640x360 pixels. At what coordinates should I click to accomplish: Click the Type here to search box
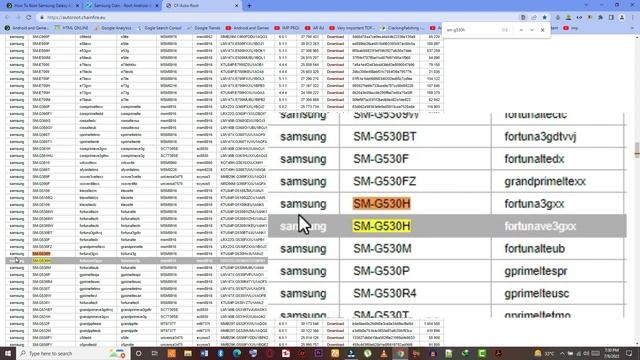[73, 353]
